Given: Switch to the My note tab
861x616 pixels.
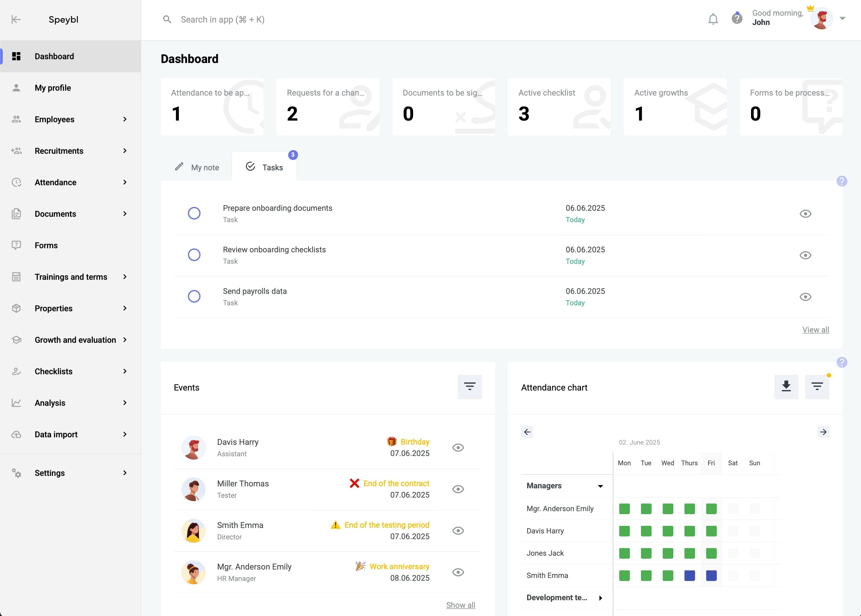Looking at the screenshot, I should pyautogui.click(x=197, y=167).
